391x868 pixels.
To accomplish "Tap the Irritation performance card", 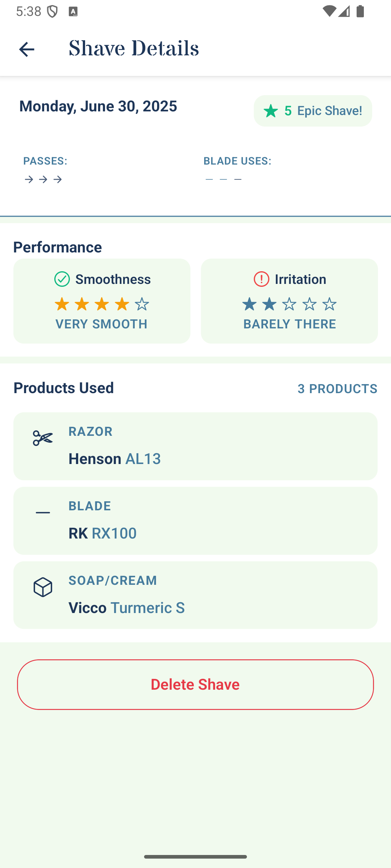I will pos(289,301).
